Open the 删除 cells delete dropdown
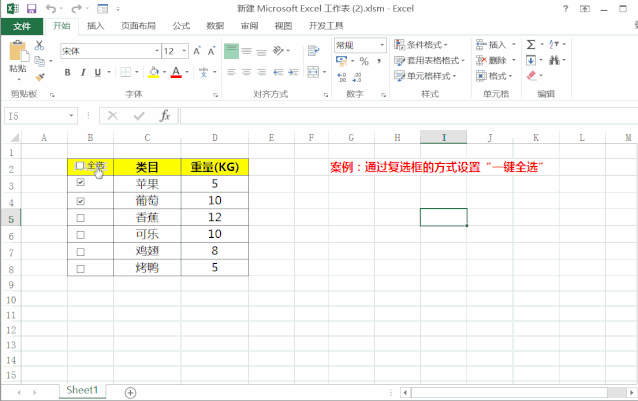The height and width of the screenshot is (401, 638). 513,60
